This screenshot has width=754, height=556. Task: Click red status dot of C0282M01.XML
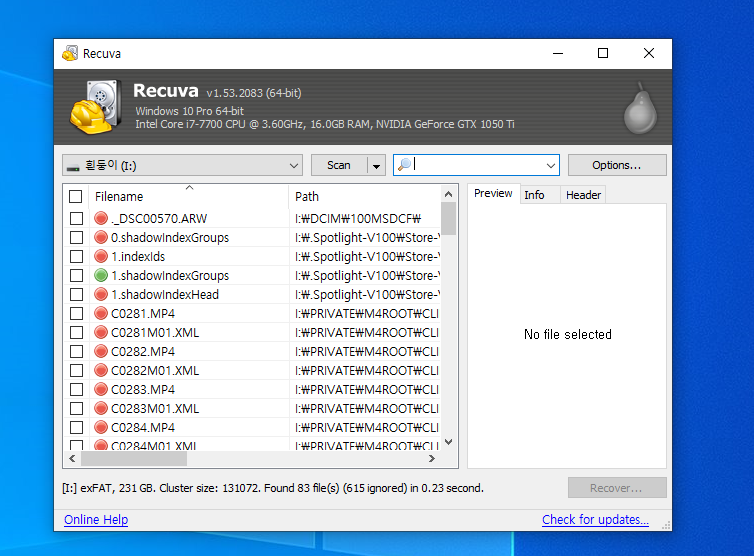(x=101, y=370)
